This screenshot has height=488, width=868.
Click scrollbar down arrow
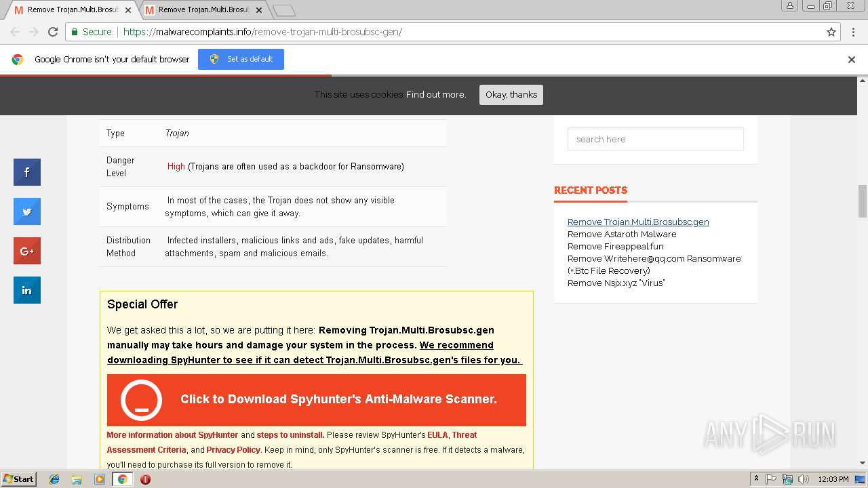[863, 464]
